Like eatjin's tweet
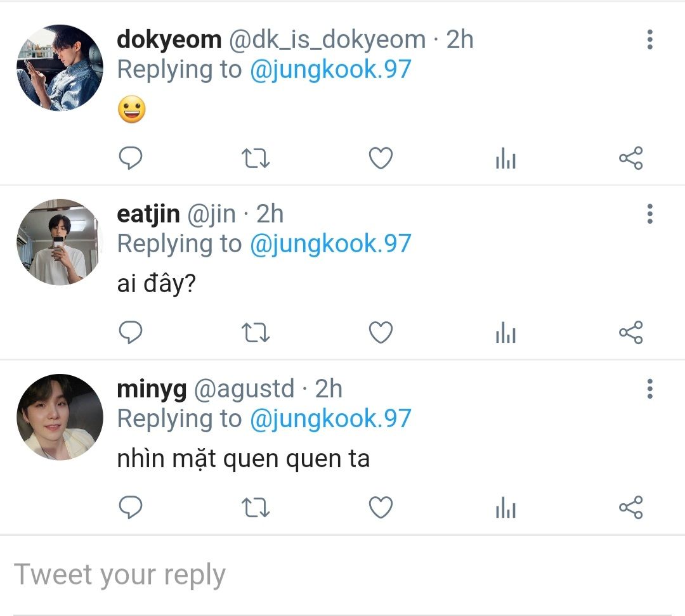Screen dimensions: 685x616 tap(381, 333)
